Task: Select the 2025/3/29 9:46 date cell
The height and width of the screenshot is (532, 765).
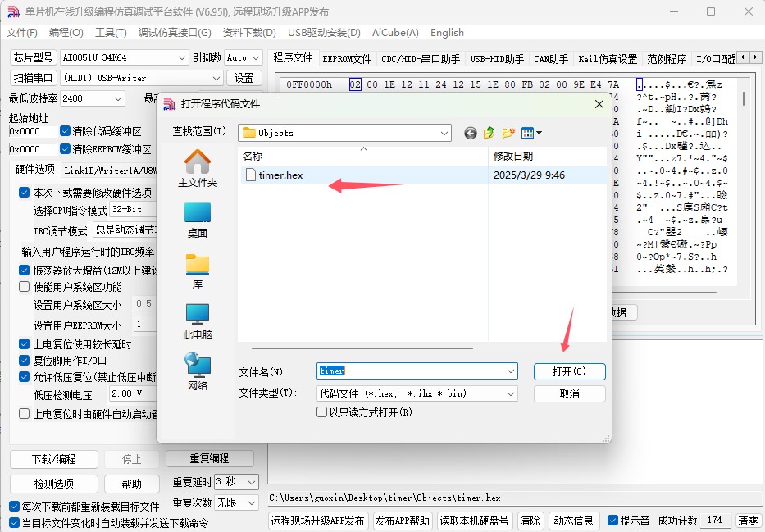Action: pyautogui.click(x=529, y=175)
